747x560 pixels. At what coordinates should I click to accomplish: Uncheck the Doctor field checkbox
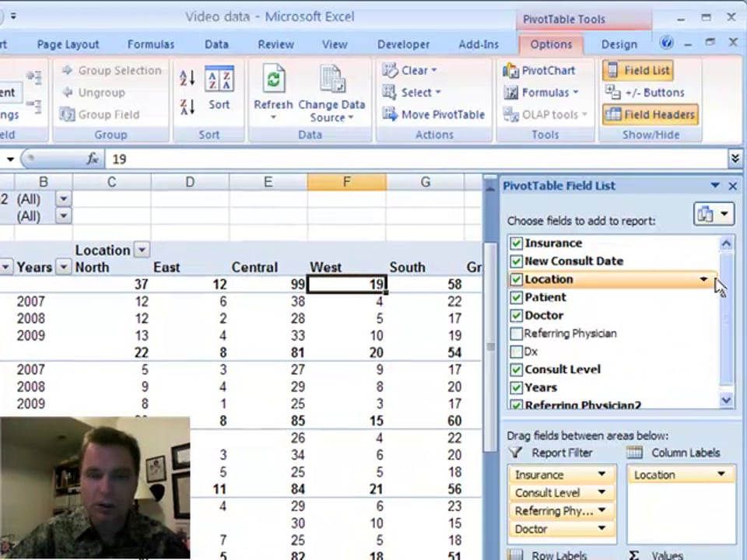pos(516,316)
